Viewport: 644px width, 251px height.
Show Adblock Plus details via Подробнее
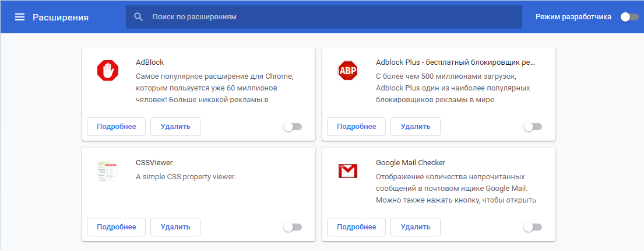coord(357,127)
